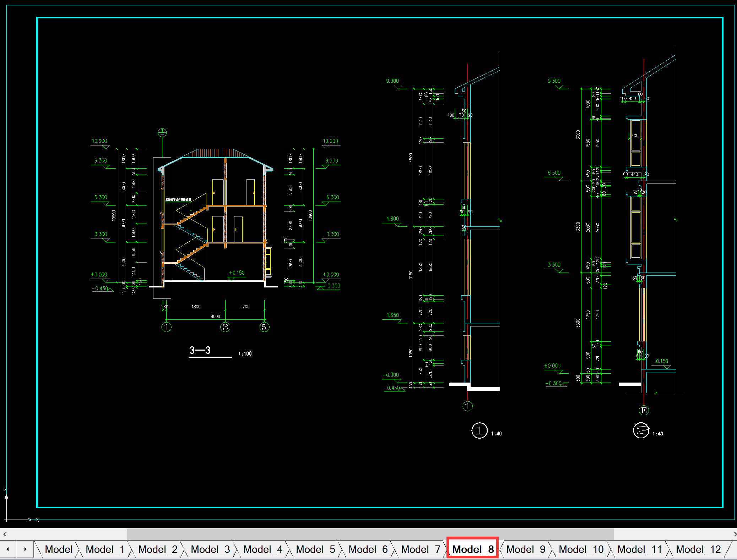The image size is (737, 560).
Task: Click the 3—3 section title text
Action: pos(200,351)
